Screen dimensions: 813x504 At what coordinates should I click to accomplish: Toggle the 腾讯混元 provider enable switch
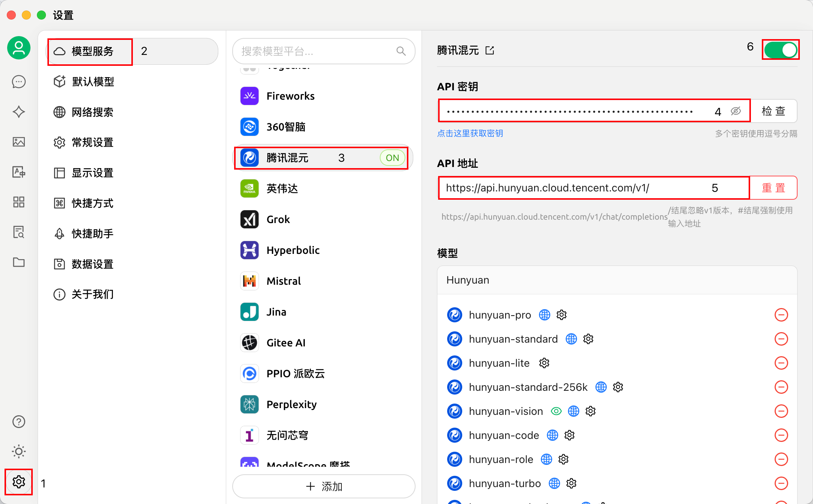[781, 50]
